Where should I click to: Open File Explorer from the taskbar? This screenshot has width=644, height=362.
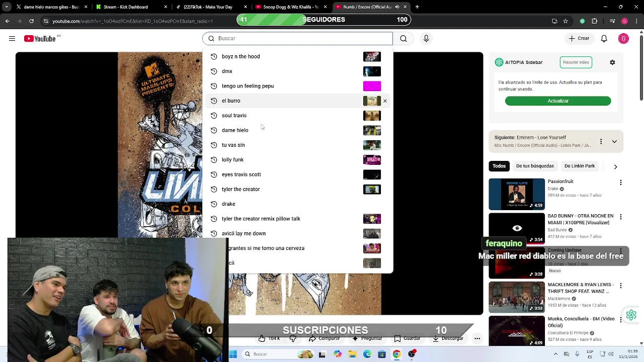pyautogui.click(x=352, y=354)
